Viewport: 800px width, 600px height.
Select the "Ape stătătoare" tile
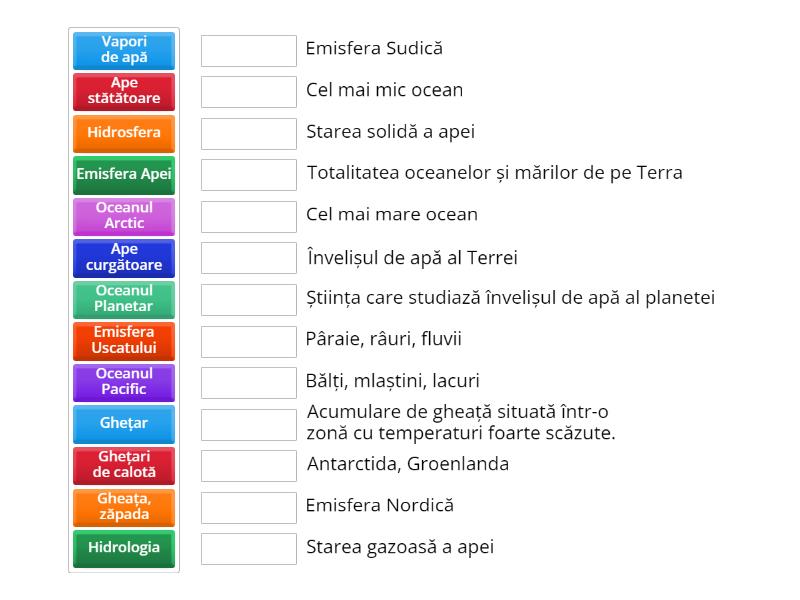123,90
